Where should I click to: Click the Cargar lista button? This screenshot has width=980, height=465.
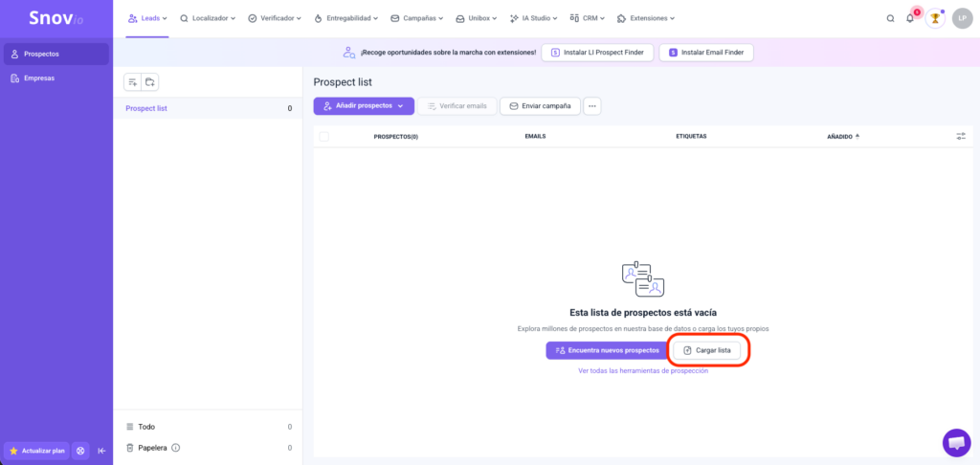pos(707,350)
